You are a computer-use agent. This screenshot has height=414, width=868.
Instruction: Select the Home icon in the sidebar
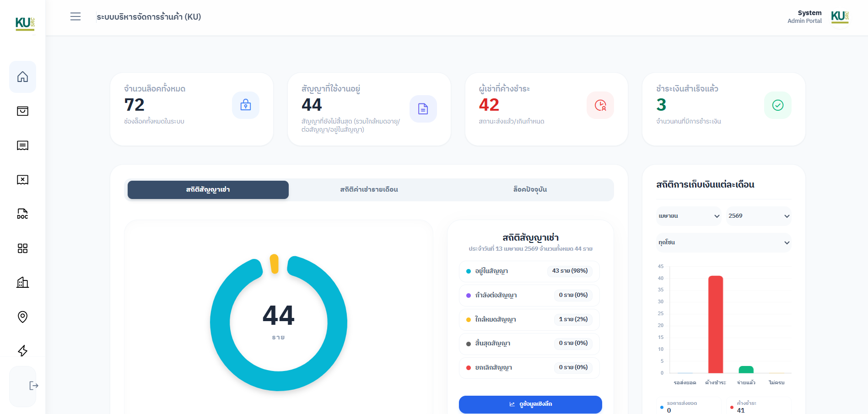pyautogui.click(x=22, y=77)
